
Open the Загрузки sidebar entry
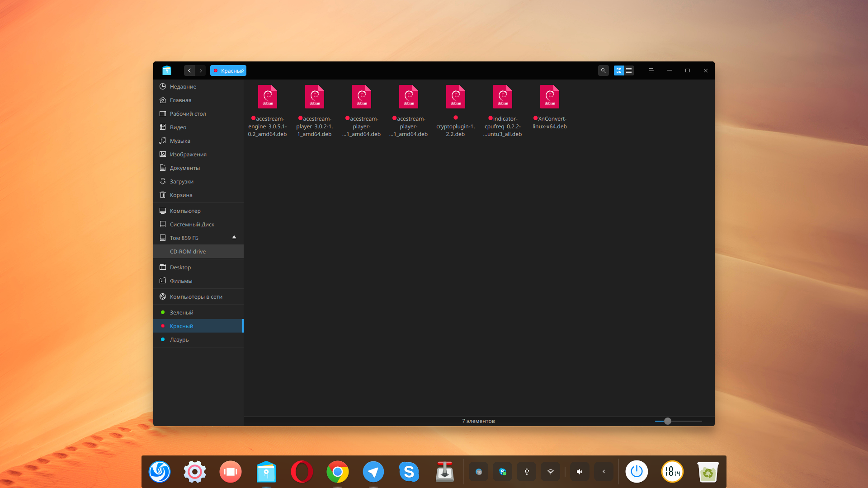point(182,181)
